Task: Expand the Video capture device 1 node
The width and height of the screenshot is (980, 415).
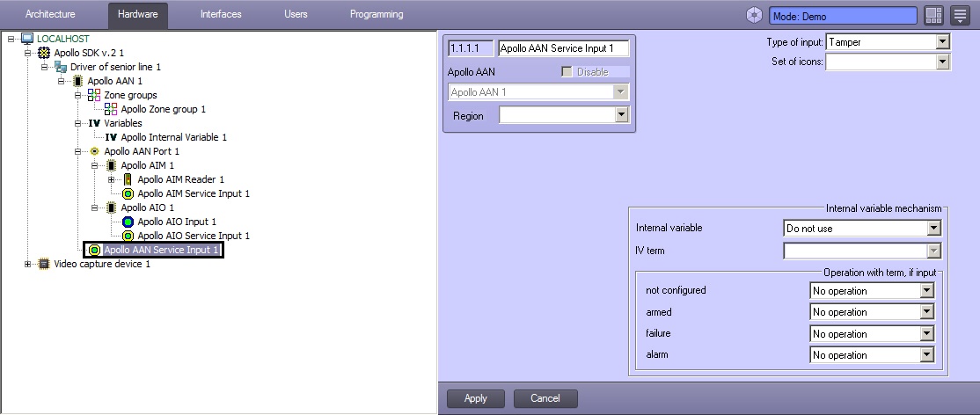Action: coord(27,264)
